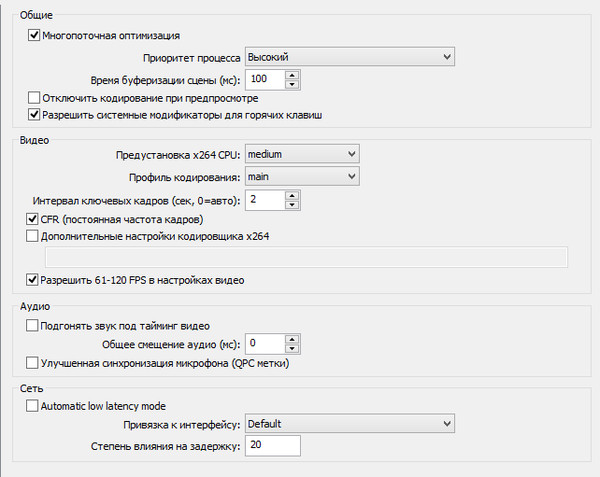Enable Улучшенная синхронизация микрофона checkbox
This screenshot has height=477, width=600.
pos(32,363)
